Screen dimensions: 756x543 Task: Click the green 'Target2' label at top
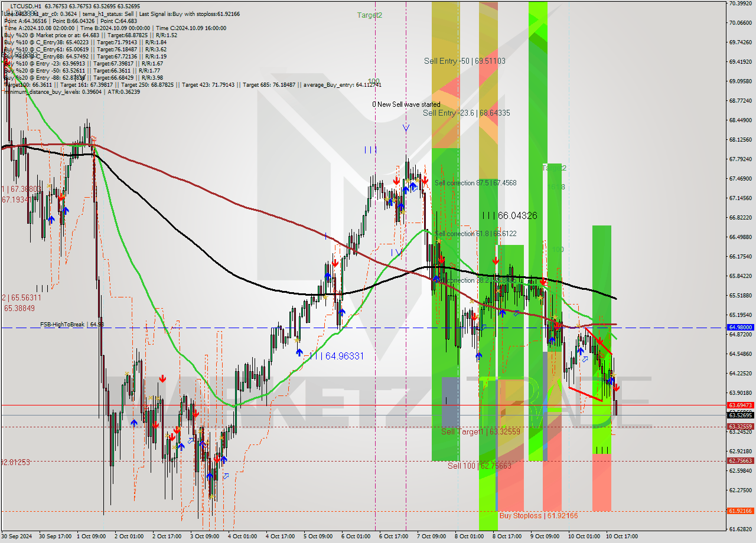[370, 15]
